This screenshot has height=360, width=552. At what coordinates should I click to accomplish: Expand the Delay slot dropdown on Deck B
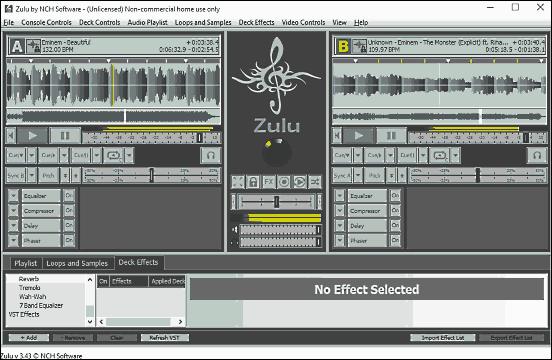click(x=339, y=225)
